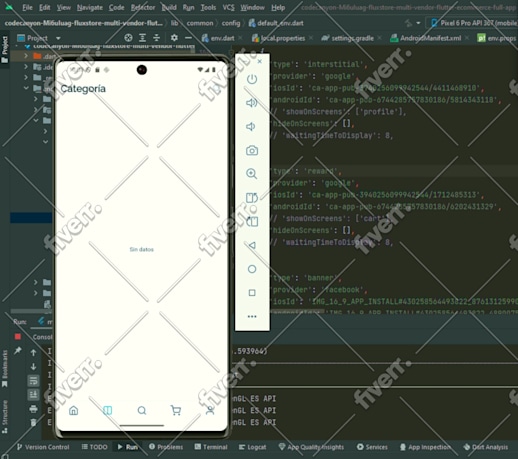Open the Tools menu

point(208,7)
